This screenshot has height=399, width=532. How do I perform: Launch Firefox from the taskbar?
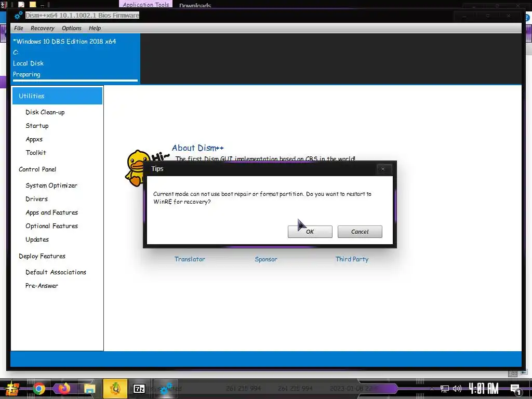[64, 389]
